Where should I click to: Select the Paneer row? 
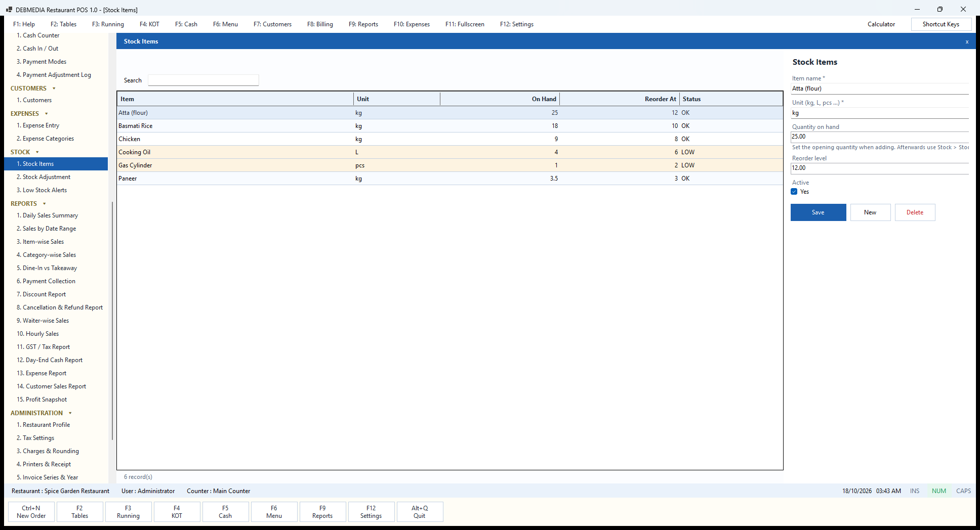pos(450,179)
